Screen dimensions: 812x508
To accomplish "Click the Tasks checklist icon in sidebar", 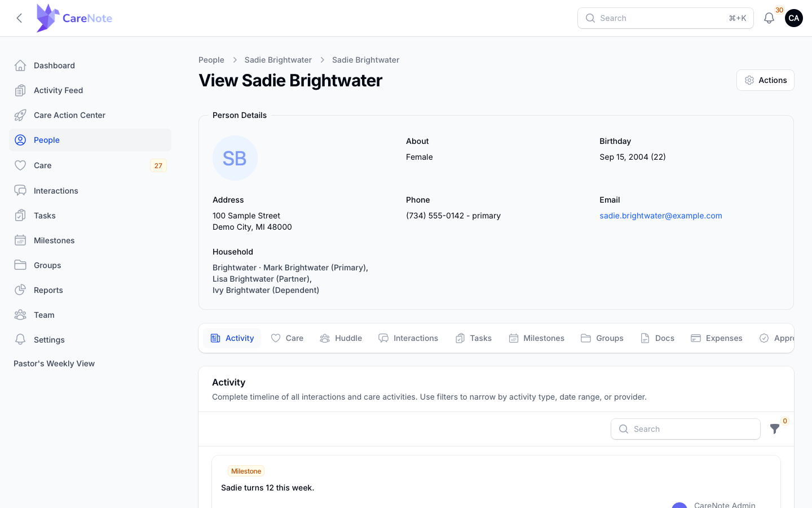I will tap(20, 216).
